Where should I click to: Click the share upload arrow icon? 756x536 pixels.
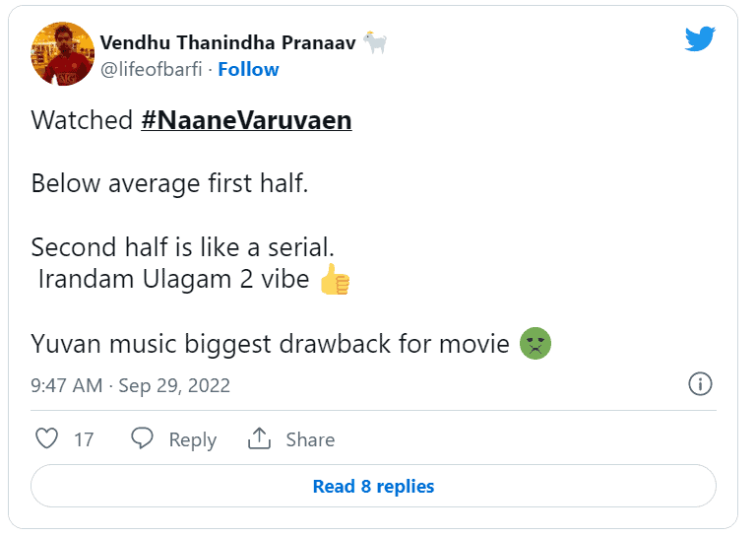point(259,438)
